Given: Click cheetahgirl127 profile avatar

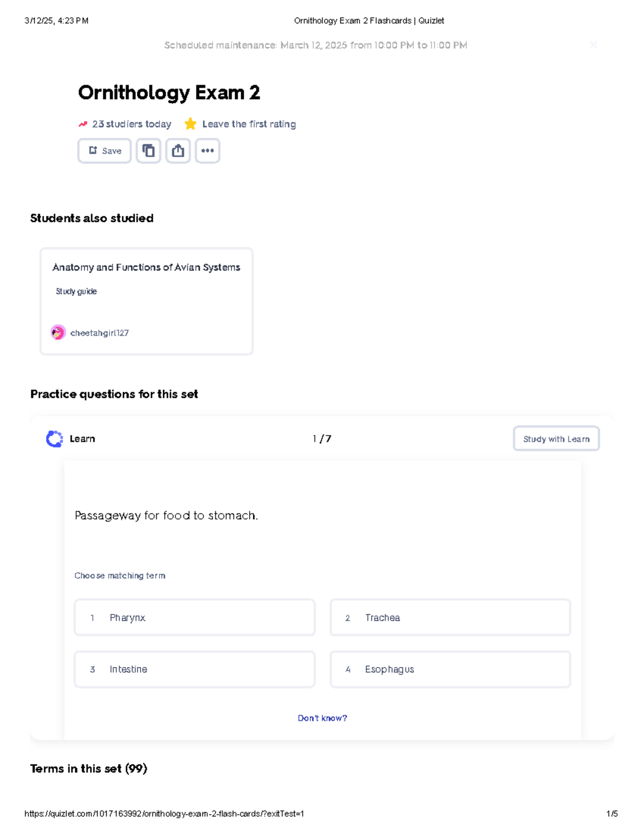Looking at the screenshot, I should click(x=58, y=332).
